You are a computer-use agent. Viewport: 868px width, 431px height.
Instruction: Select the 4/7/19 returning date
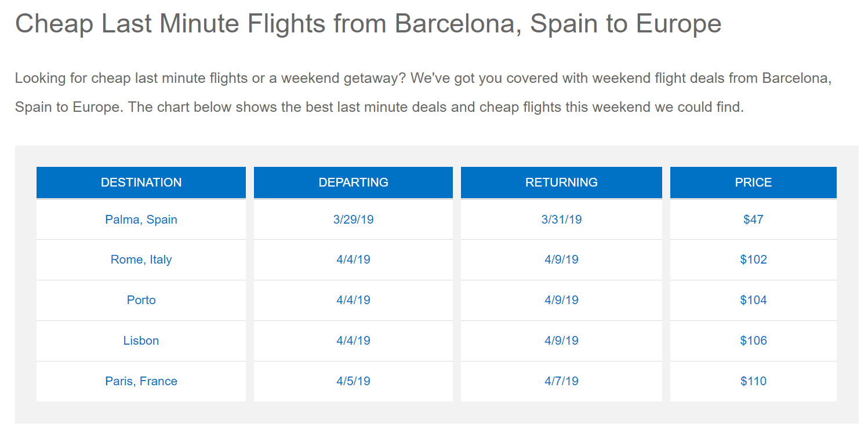click(561, 381)
